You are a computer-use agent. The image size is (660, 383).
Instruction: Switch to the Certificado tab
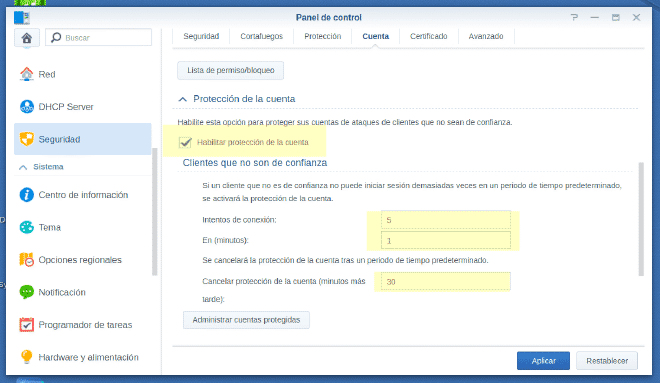[428, 36]
